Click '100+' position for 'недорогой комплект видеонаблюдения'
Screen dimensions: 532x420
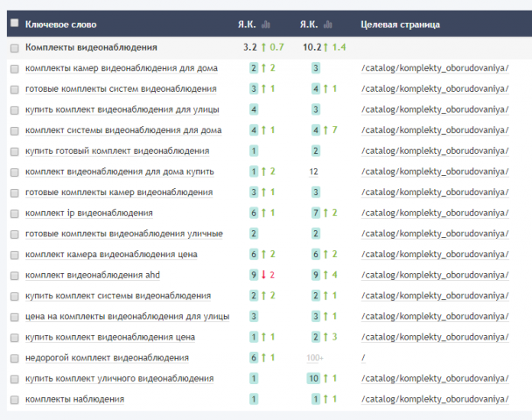315,358
